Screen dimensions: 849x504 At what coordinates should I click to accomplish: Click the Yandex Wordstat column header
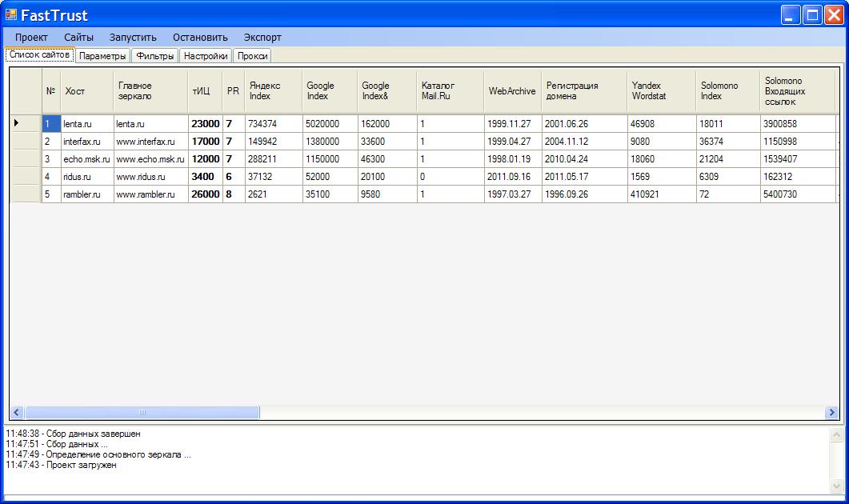pos(662,91)
